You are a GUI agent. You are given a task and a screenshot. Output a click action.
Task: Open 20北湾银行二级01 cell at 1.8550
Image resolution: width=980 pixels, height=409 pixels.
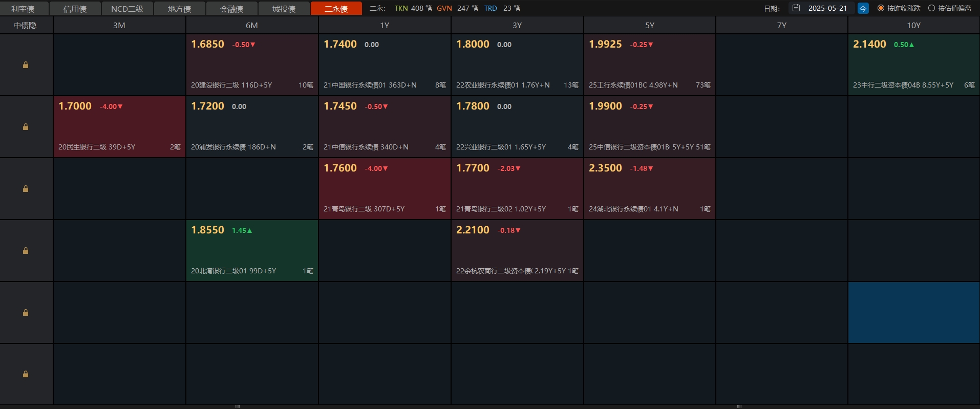252,251
